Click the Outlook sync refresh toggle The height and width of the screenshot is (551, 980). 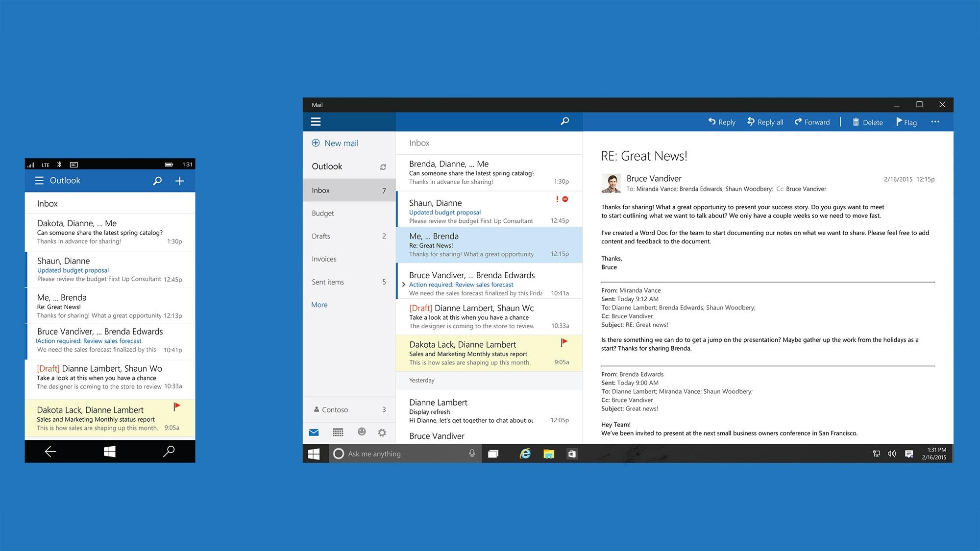(384, 165)
